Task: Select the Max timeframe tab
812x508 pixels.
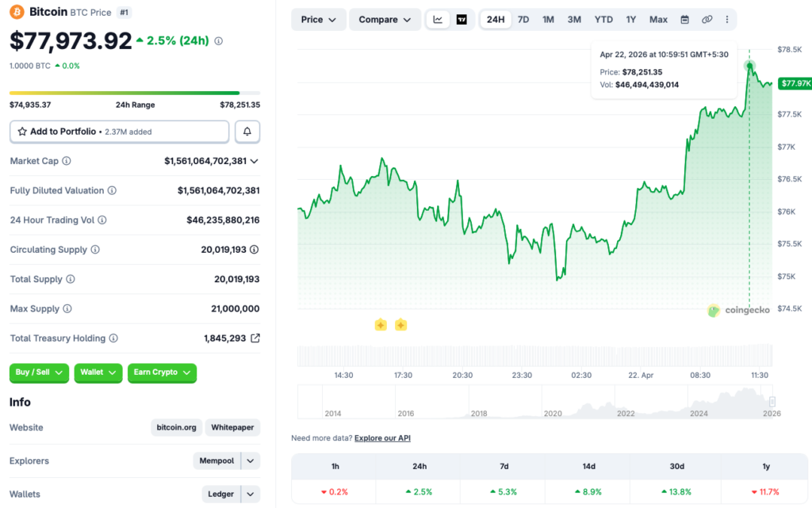Action: [x=658, y=19]
